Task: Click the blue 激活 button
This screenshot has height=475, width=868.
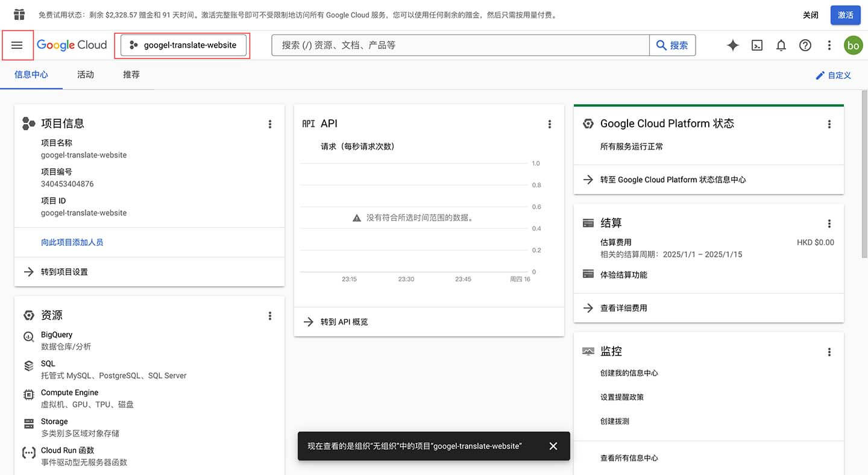Action: (x=846, y=15)
